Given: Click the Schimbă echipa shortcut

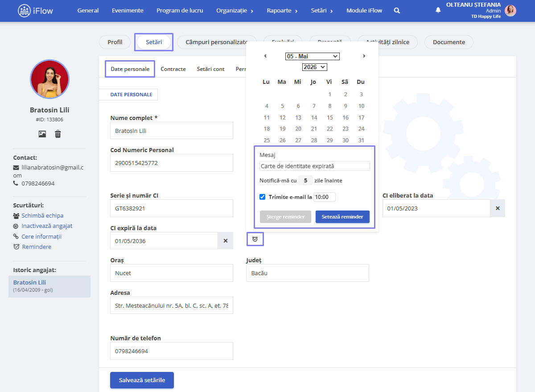Looking at the screenshot, I should click(x=42, y=215).
